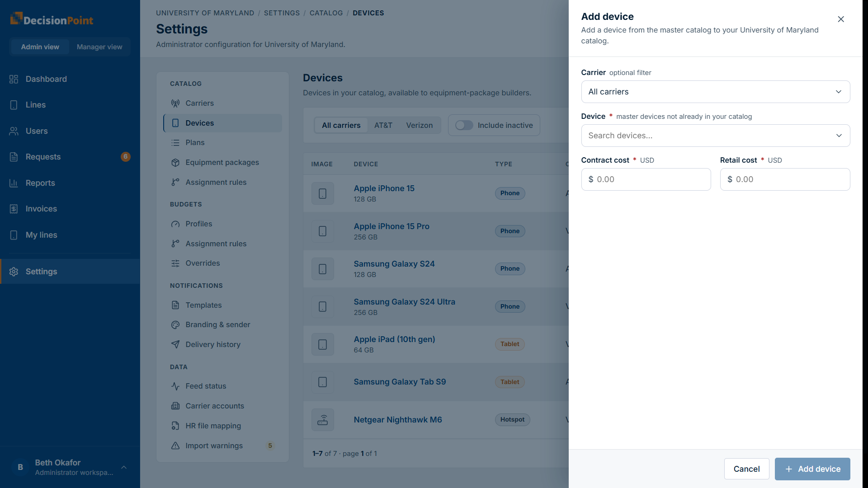
Task: Click the Dashboard grid icon
Action: point(14,79)
